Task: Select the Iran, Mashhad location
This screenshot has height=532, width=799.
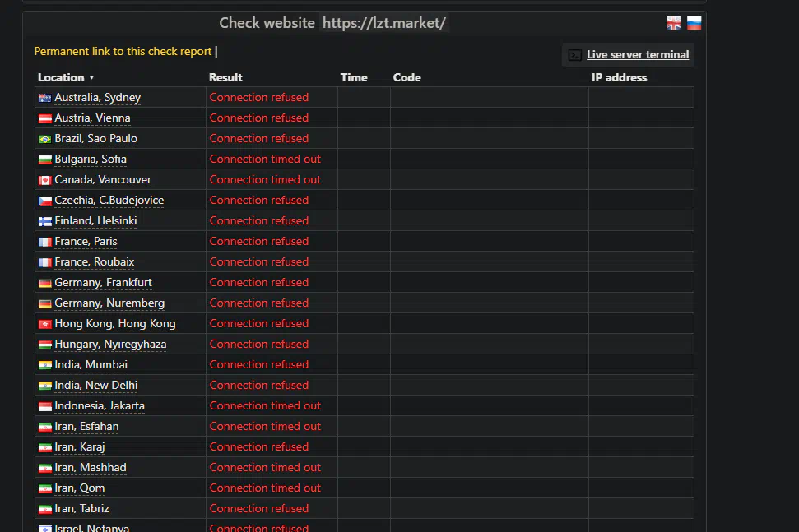Action: (x=91, y=467)
